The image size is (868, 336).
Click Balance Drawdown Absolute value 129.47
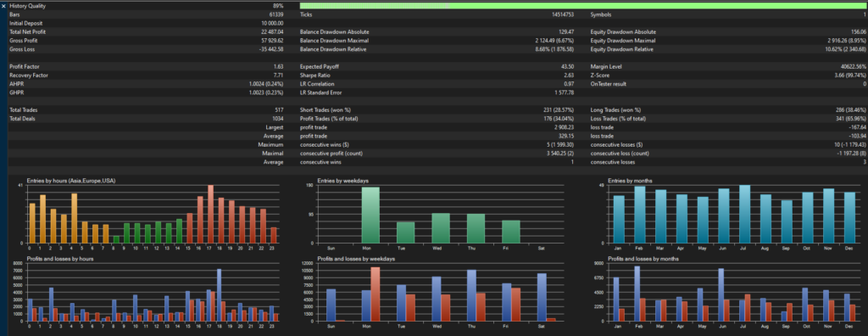coord(566,32)
